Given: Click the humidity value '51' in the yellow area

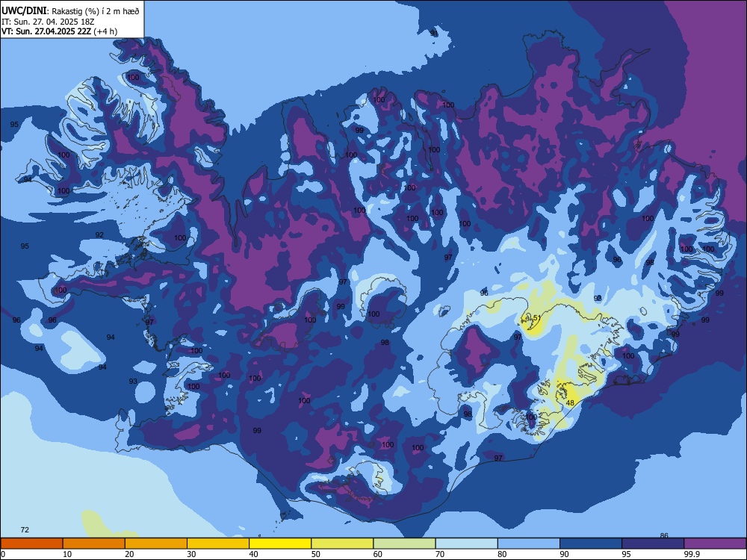Looking at the screenshot, I should pyautogui.click(x=537, y=317).
